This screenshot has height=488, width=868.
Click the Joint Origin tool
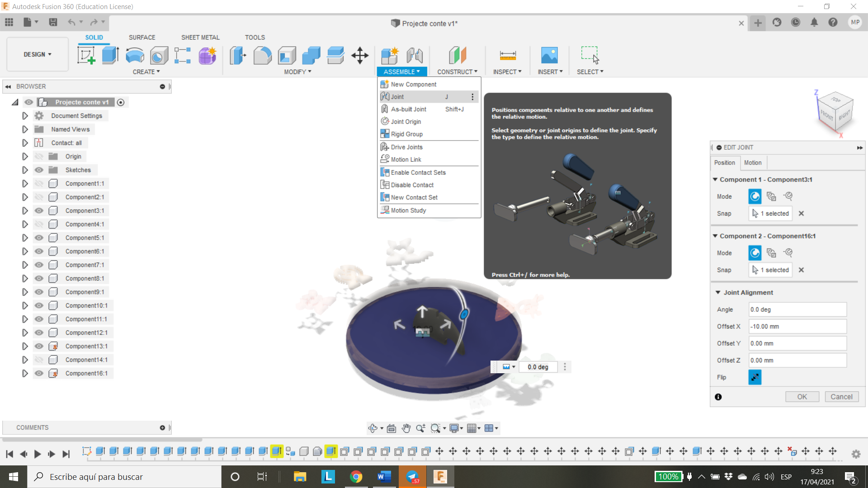(406, 122)
